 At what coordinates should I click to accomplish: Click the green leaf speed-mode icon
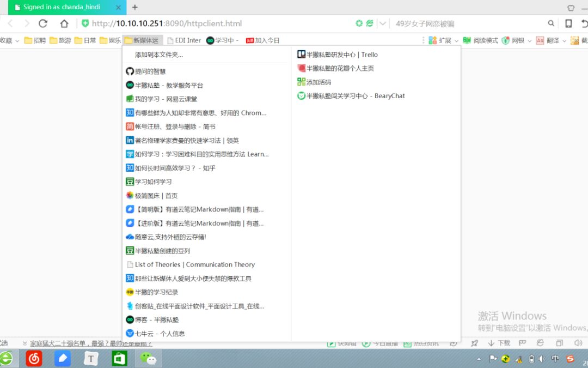370,23
